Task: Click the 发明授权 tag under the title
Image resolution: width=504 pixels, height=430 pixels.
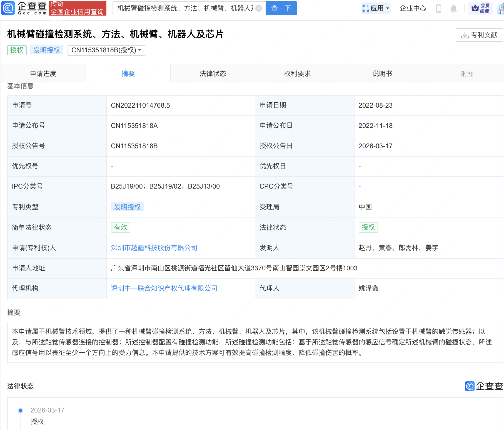Action: tap(47, 50)
